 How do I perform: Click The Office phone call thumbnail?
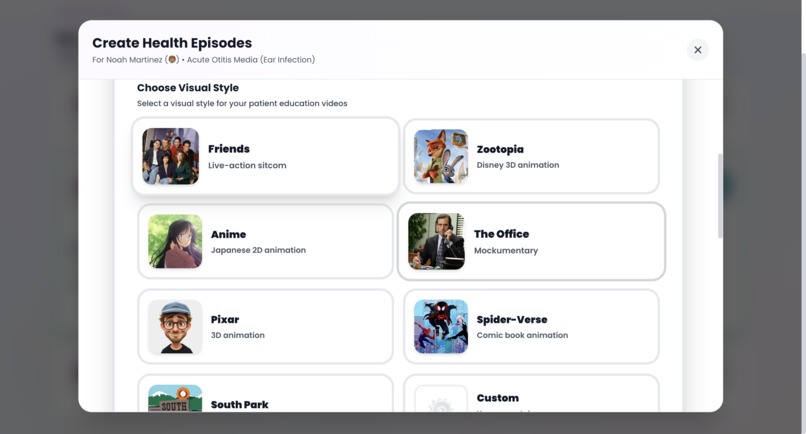tap(436, 241)
